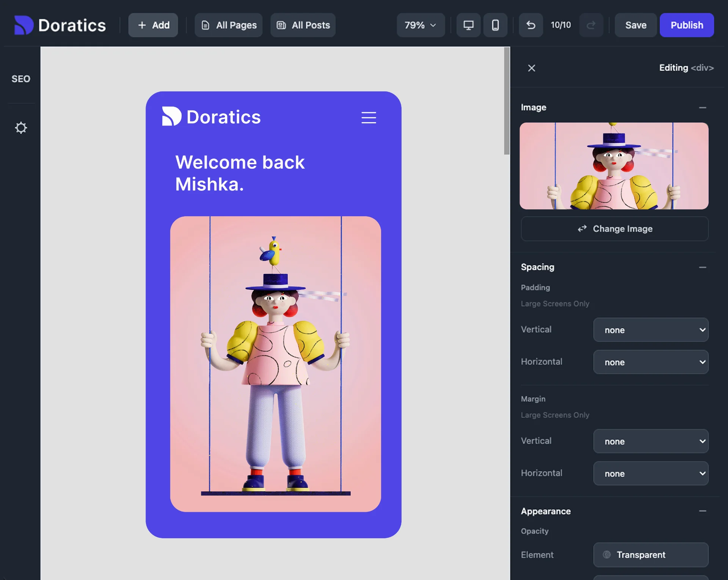Image resolution: width=728 pixels, height=580 pixels.
Task: Click the Transparent element opacity control
Action: [x=651, y=555]
